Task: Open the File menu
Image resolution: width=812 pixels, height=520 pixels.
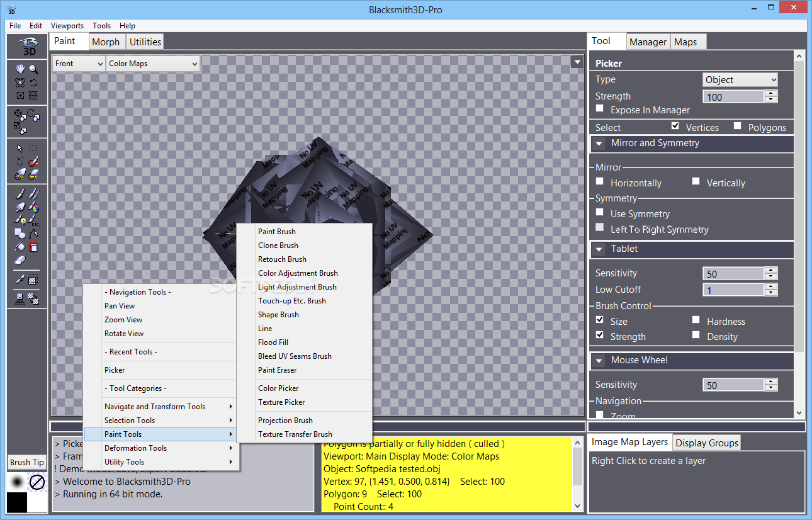Action: 15,26
